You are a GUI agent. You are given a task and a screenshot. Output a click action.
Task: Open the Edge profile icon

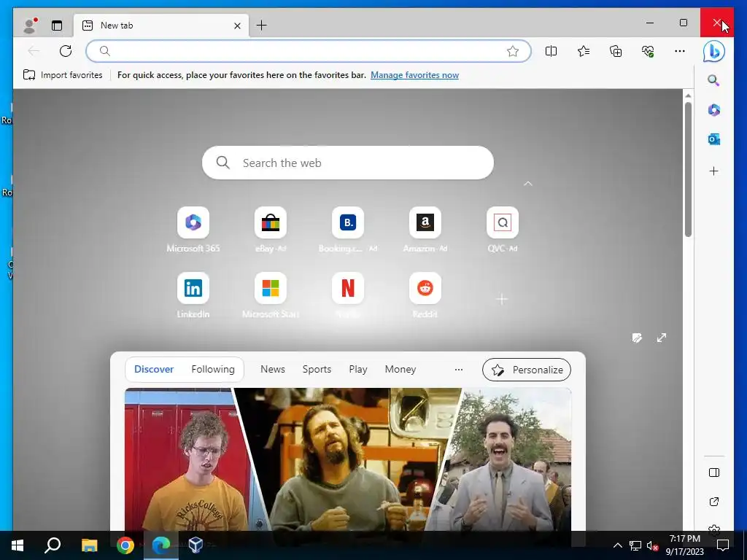30,26
